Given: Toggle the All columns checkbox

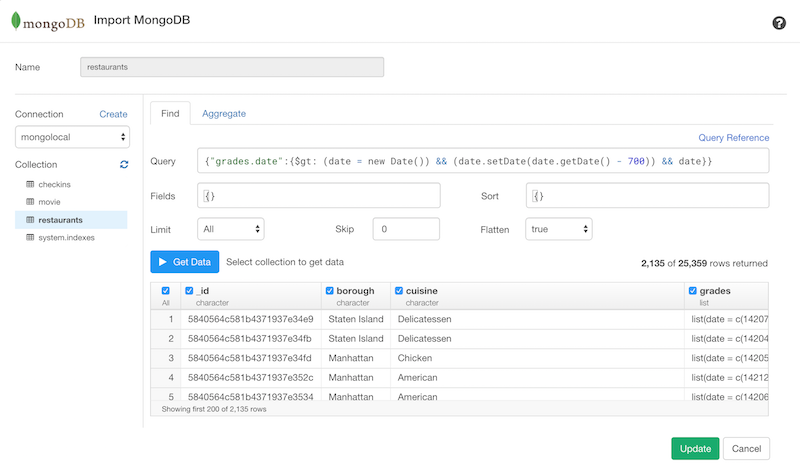Looking at the screenshot, I should (x=165, y=290).
